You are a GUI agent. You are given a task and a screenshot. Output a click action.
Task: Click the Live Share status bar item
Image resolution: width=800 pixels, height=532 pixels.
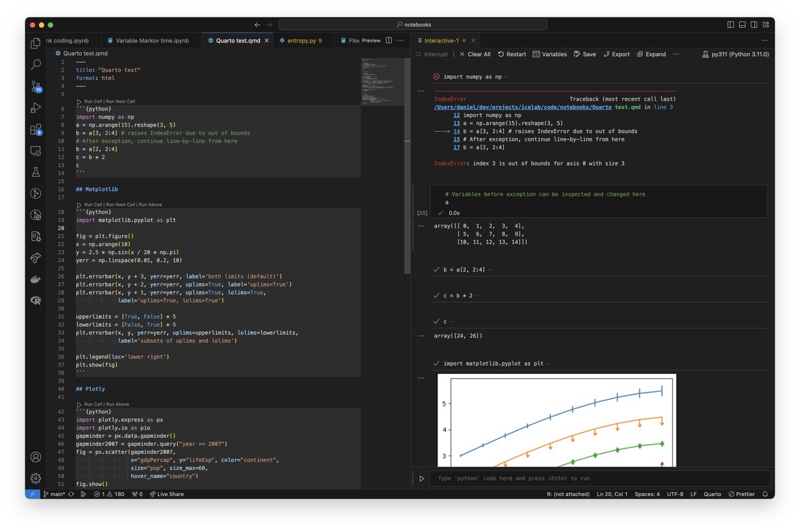coord(167,494)
